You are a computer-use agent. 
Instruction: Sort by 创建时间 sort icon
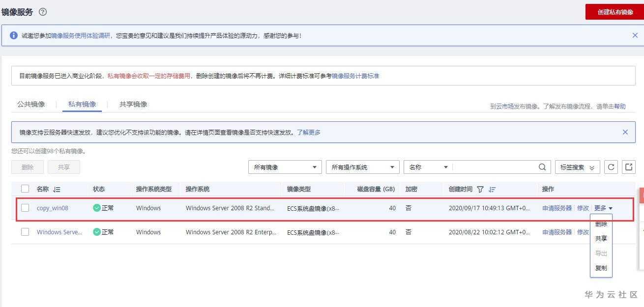(x=492, y=189)
